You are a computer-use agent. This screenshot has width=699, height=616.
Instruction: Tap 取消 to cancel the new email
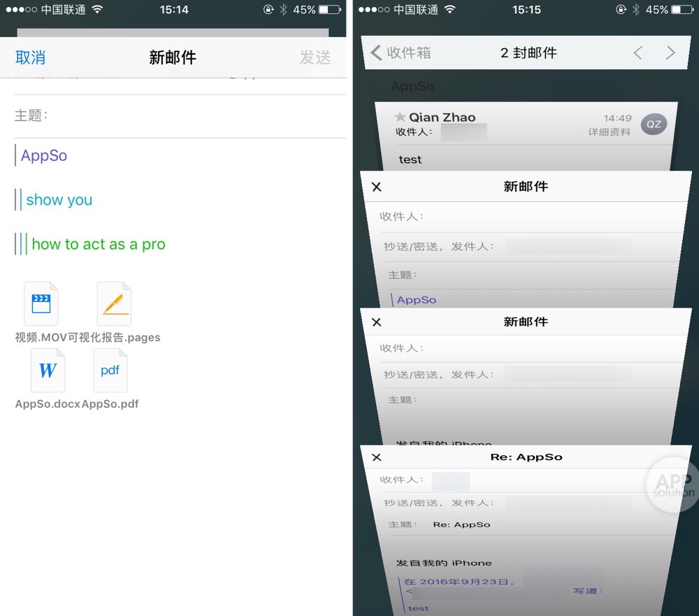pyautogui.click(x=31, y=58)
